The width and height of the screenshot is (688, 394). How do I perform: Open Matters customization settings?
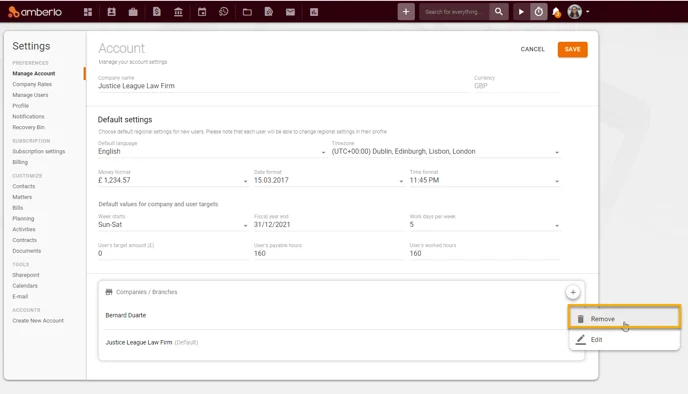click(x=22, y=197)
